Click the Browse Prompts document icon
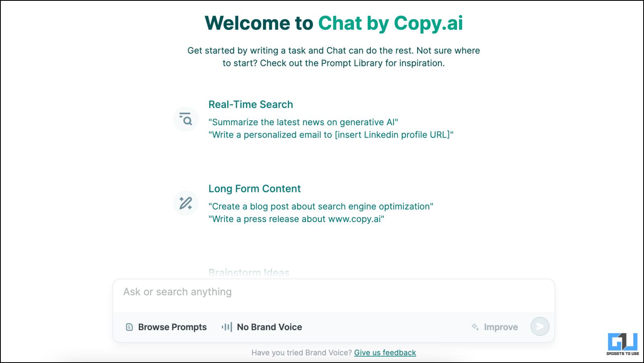 click(129, 327)
